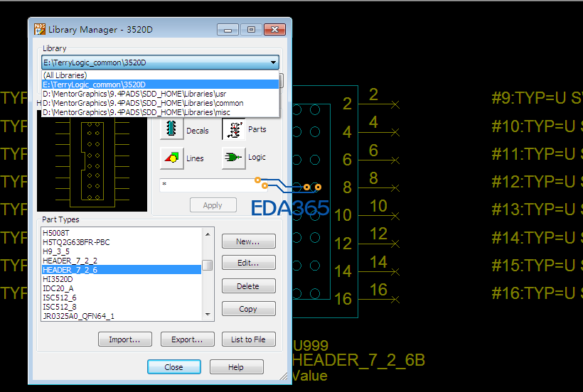Select (All Libraries) from the dropdown list

tap(160, 75)
